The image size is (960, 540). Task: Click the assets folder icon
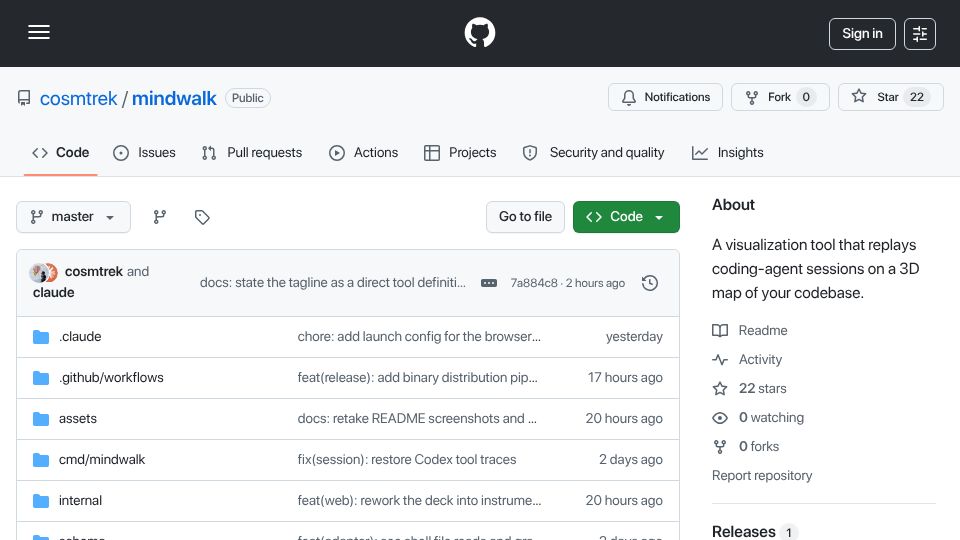[41, 419]
